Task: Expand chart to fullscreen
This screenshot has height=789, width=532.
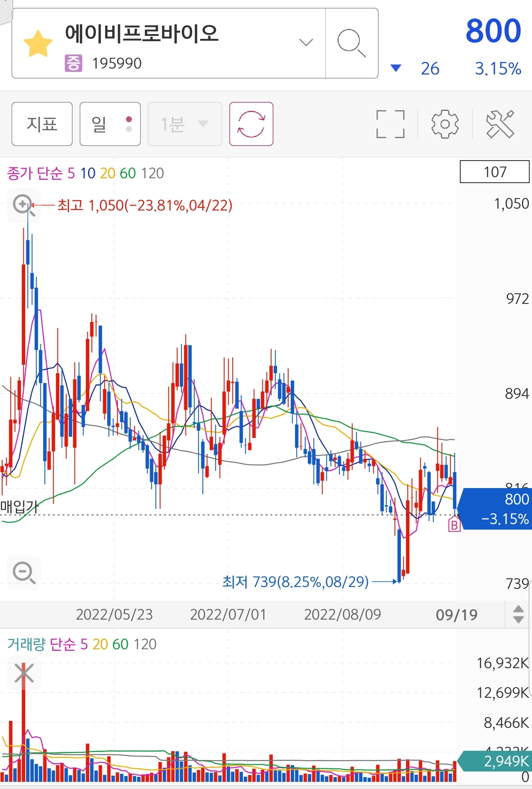Action: [x=390, y=124]
